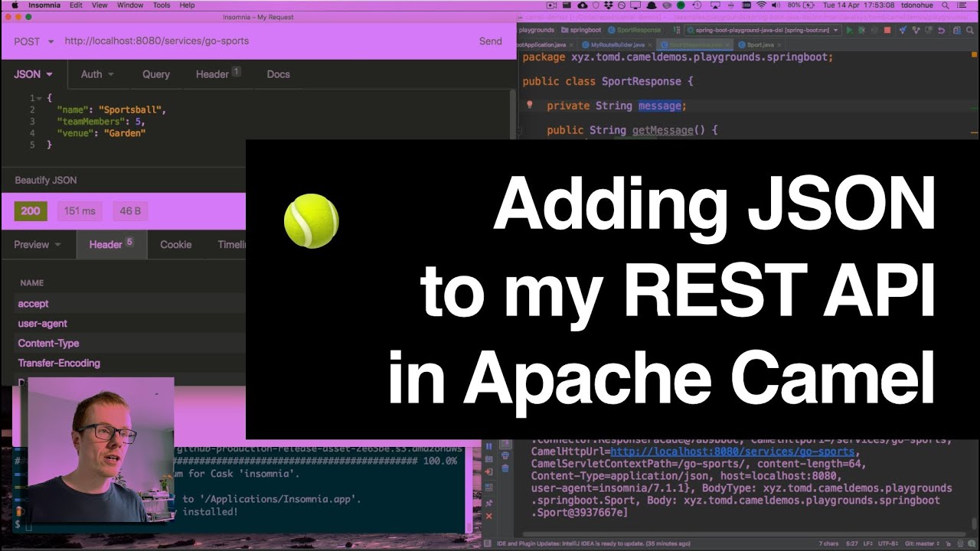Click the trash clear-all icon in console
Viewport: 980px width, 551px height.
[x=505, y=468]
